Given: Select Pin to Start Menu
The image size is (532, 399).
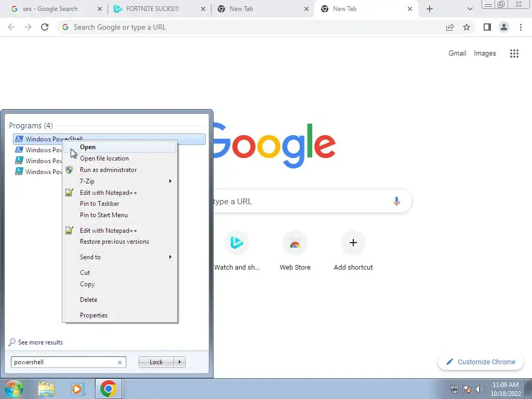Looking at the screenshot, I should point(120,215).
